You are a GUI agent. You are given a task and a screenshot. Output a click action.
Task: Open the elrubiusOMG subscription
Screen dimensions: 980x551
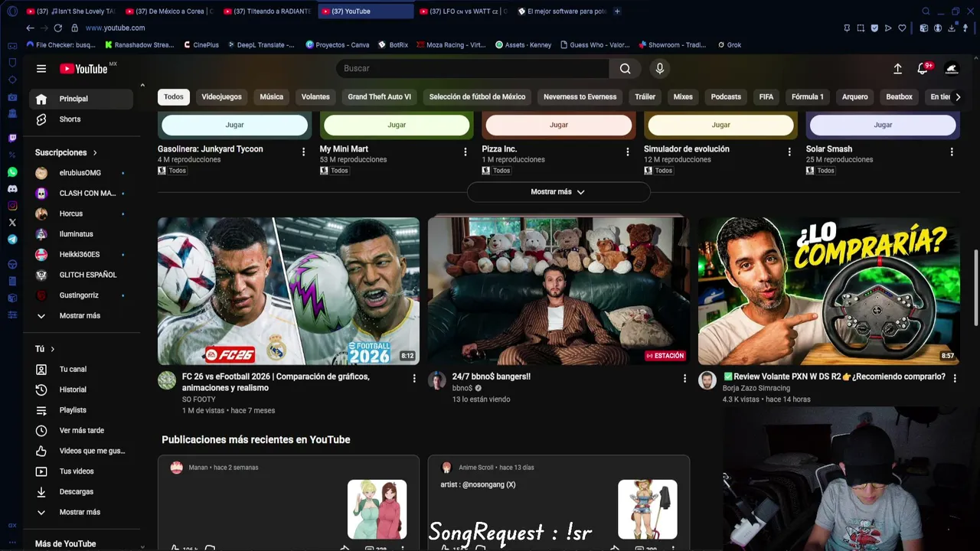(x=81, y=173)
